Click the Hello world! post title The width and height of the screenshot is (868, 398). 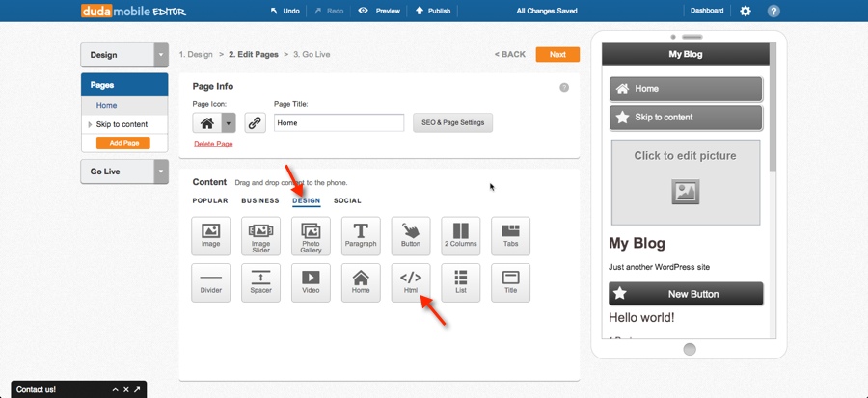[641, 318]
